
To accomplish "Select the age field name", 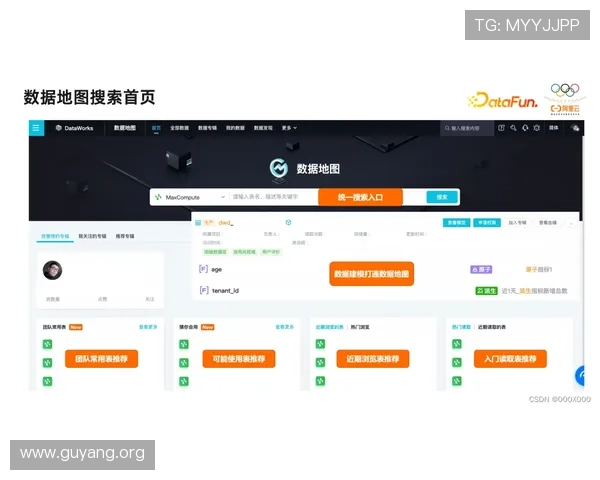I will click(x=217, y=269).
